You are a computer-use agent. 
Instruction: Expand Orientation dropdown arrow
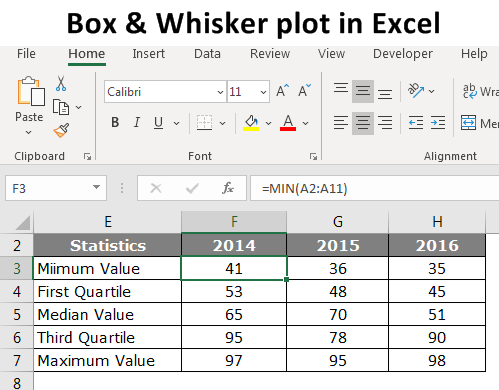click(x=432, y=91)
